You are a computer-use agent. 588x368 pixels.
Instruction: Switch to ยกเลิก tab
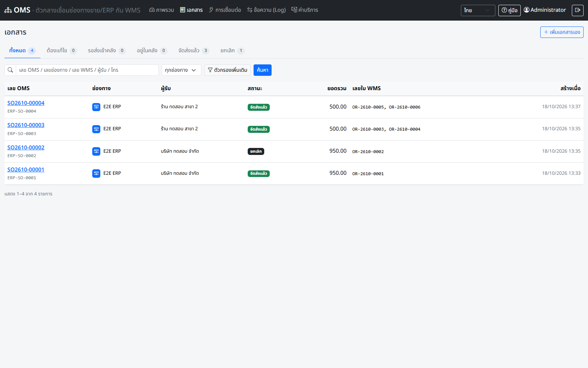click(232, 50)
